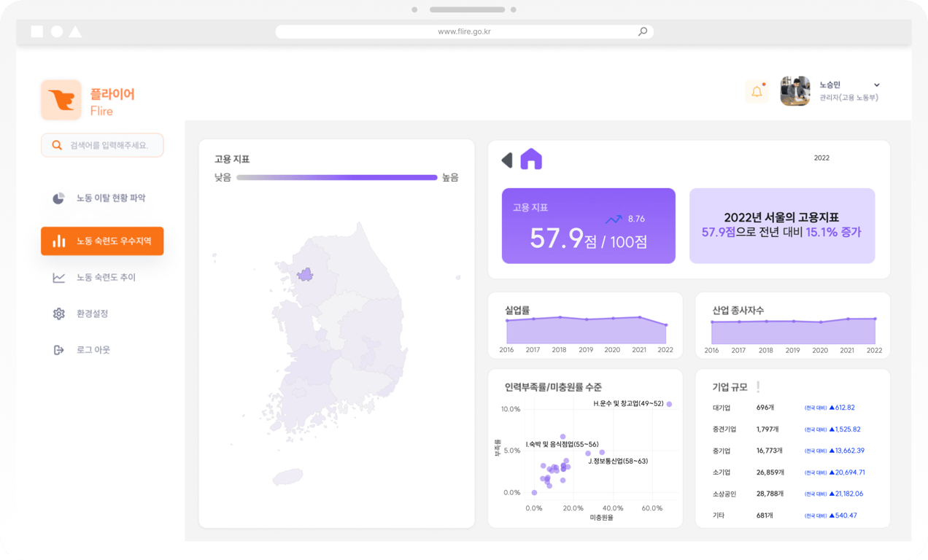Click the trend arrow icon beside 8.76
Viewport: 928px width, 560px height.
[x=614, y=219]
